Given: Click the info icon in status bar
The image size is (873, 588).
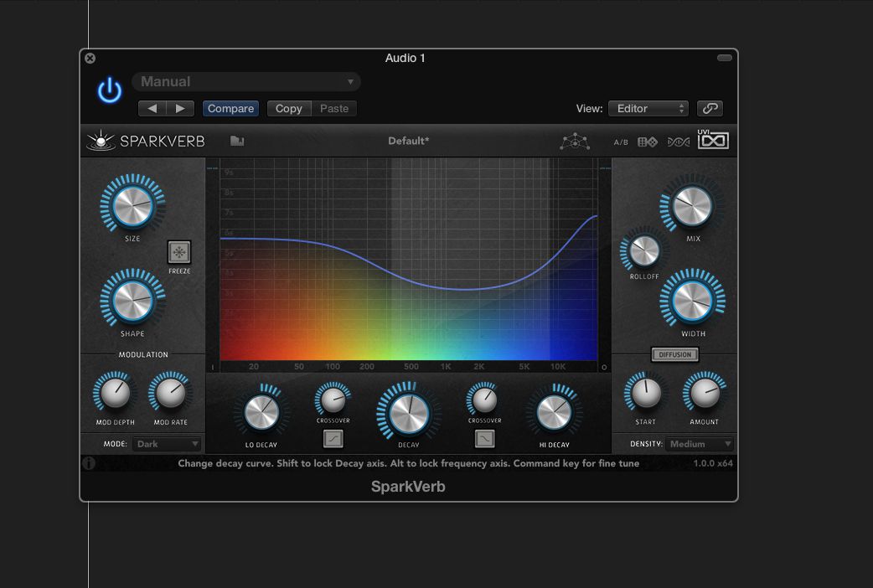Looking at the screenshot, I should point(89,463).
